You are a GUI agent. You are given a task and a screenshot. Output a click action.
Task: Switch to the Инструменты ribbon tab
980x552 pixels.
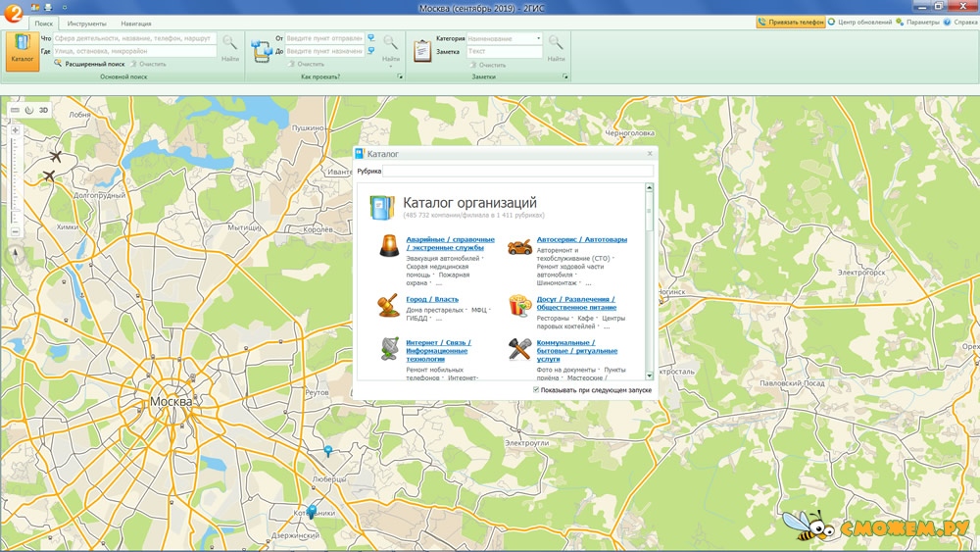pos(87,24)
